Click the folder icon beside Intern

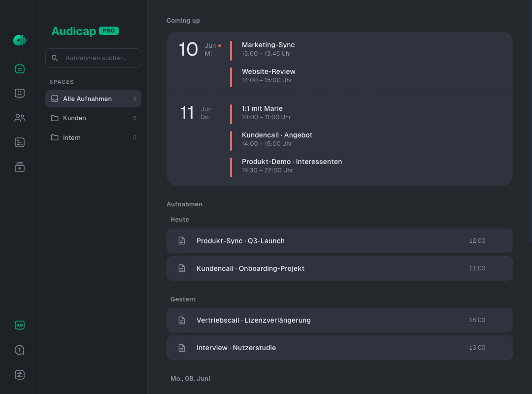(x=55, y=137)
